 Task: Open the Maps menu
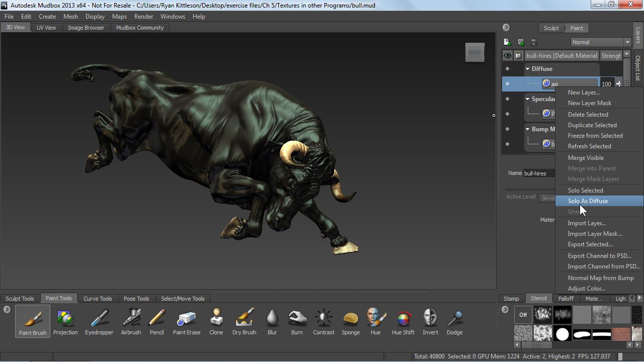pos(119,17)
